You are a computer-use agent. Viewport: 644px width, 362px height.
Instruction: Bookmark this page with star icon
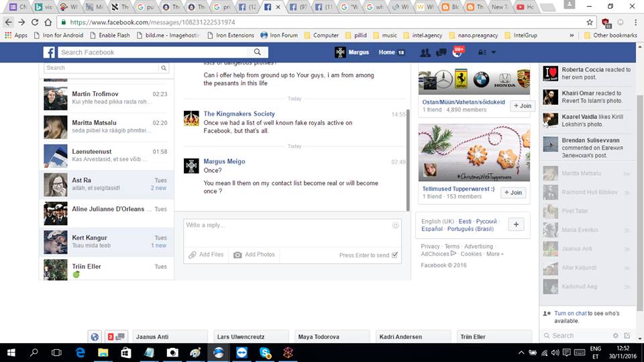pyautogui.click(x=590, y=22)
